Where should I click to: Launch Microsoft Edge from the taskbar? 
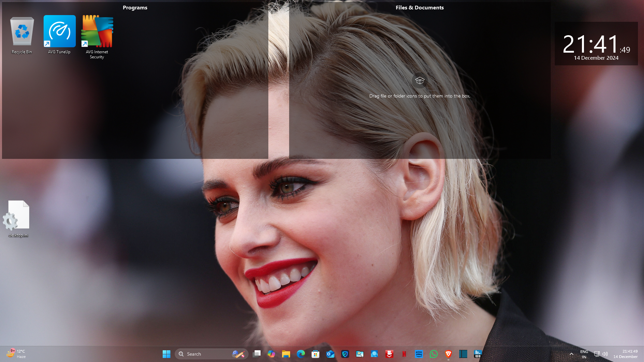[301, 354]
